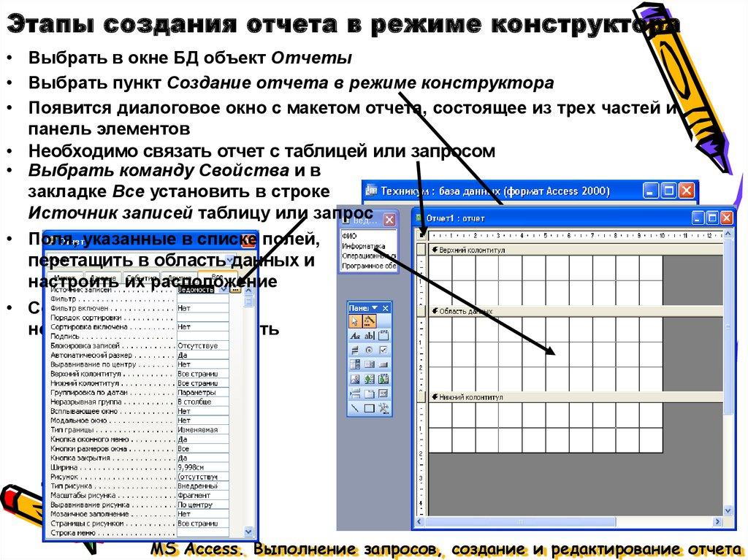Select the Image control tool
This screenshot has height=560, width=748.
coord(356,378)
